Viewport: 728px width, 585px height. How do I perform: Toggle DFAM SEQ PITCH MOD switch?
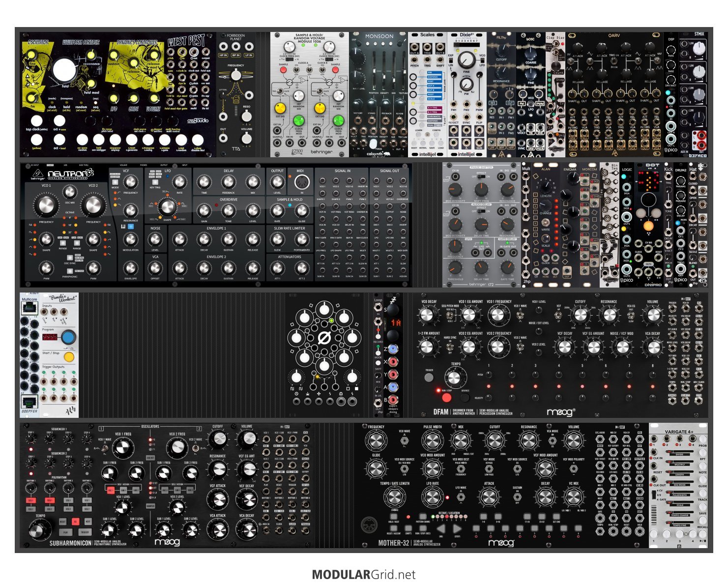[x=450, y=315]
